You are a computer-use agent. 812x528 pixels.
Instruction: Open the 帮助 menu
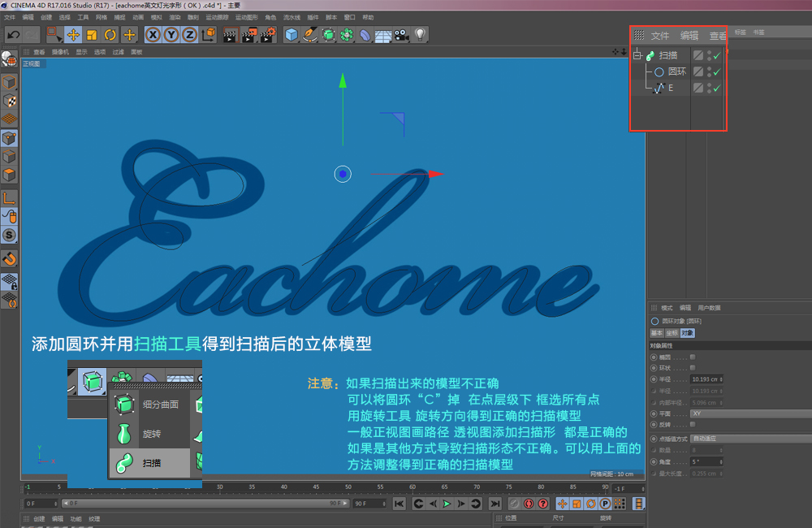pos(368,17)
